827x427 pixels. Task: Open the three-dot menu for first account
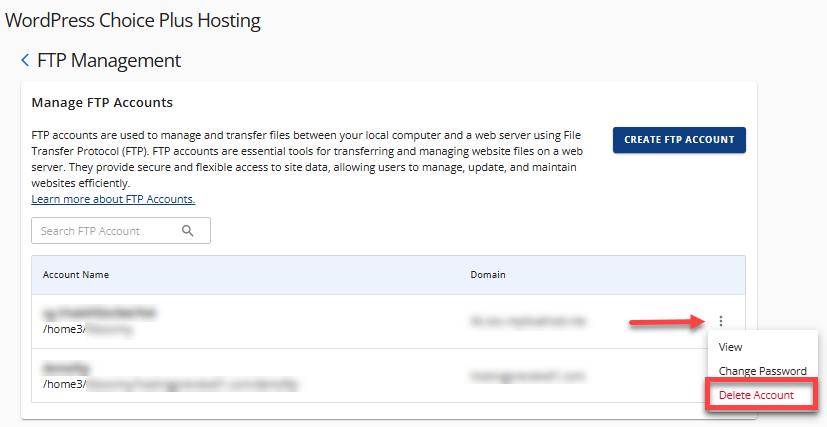(721, 321)
